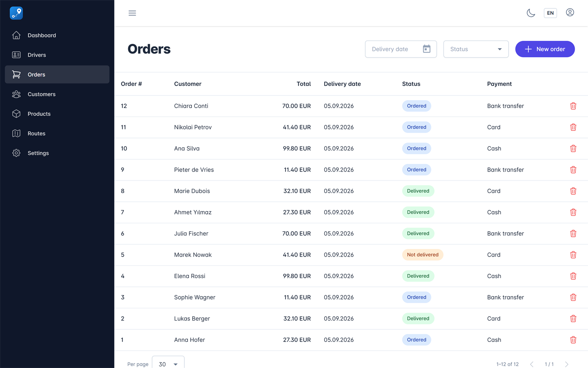Select Orders in the sidebar

(x=57, y=74)
